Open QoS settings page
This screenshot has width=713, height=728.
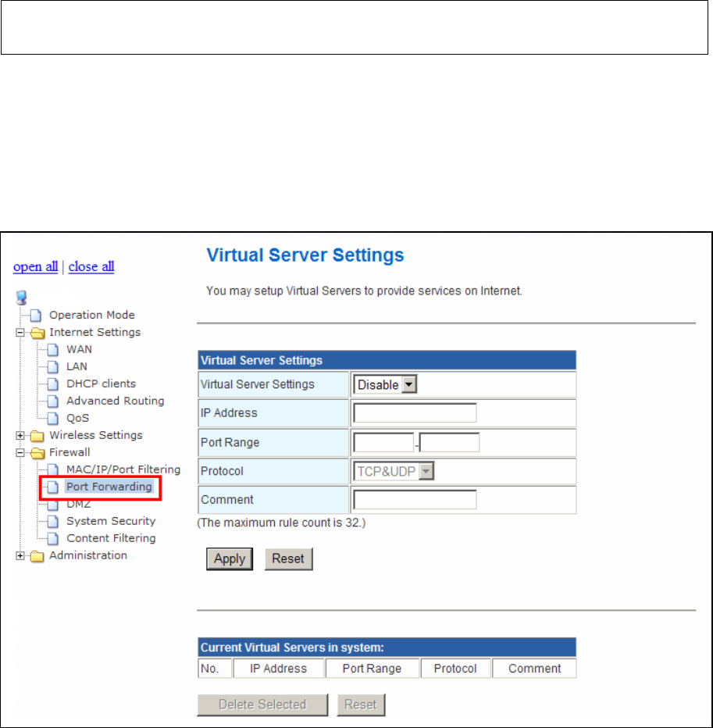tap(77, 419)
